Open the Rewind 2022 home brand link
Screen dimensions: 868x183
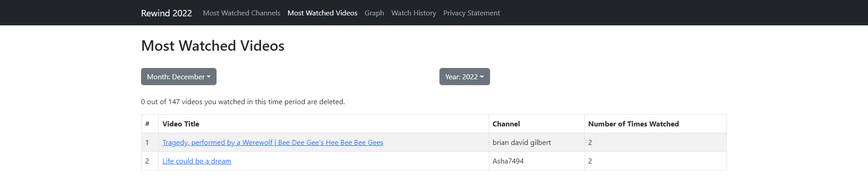tap(166, 13)
